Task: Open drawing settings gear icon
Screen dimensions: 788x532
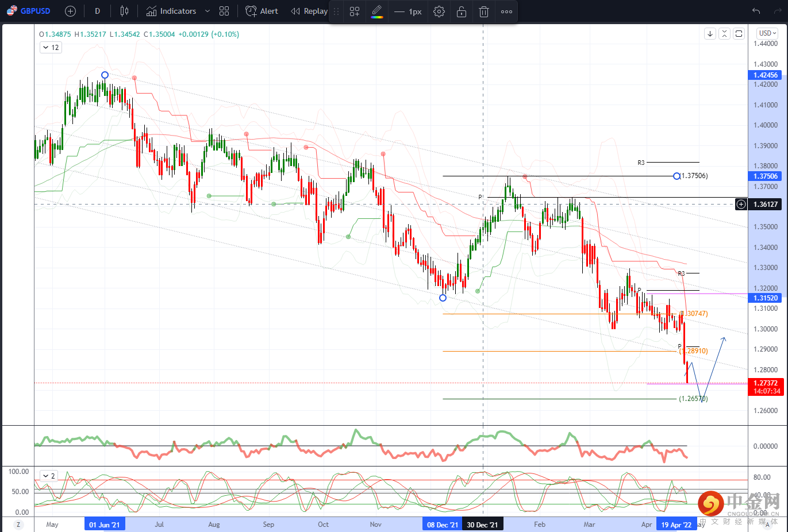Action: click(439, 11)
